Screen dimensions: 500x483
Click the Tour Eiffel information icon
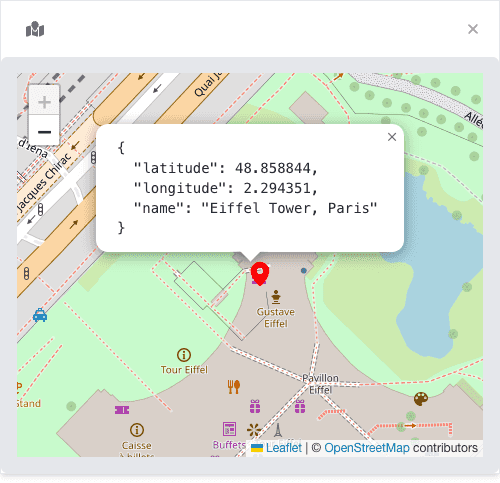click(184, 355)
